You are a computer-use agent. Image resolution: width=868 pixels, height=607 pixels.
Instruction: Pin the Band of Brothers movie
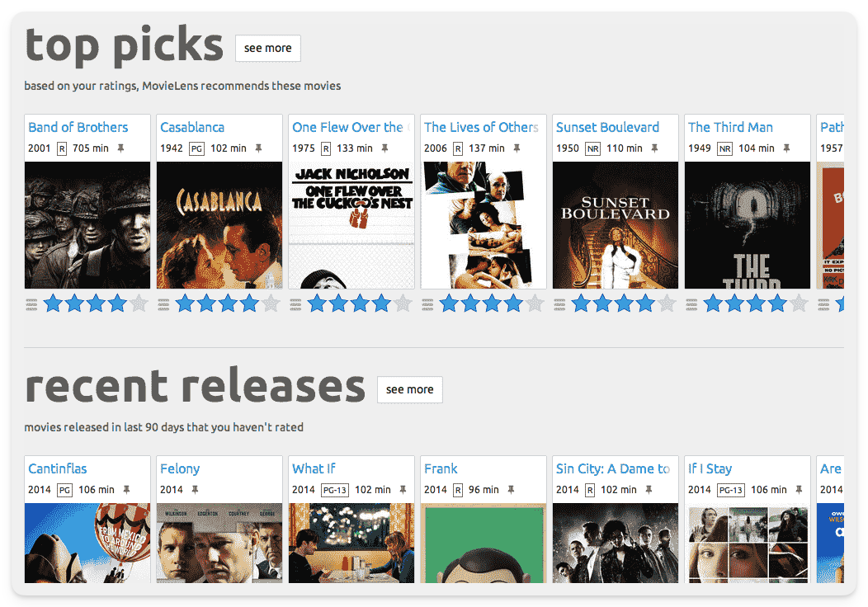(120, 148)
